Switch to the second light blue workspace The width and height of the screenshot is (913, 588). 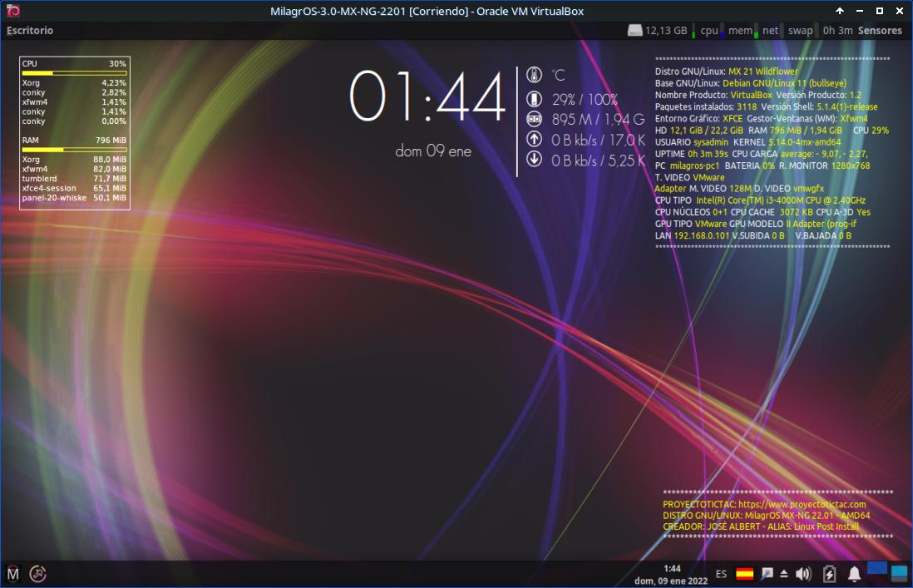899,574
